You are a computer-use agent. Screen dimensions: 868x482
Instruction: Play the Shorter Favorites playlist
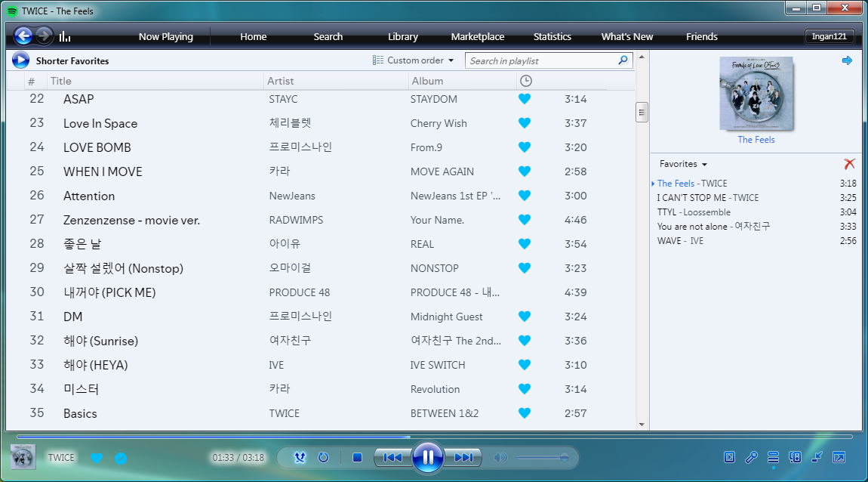point(20,60)
